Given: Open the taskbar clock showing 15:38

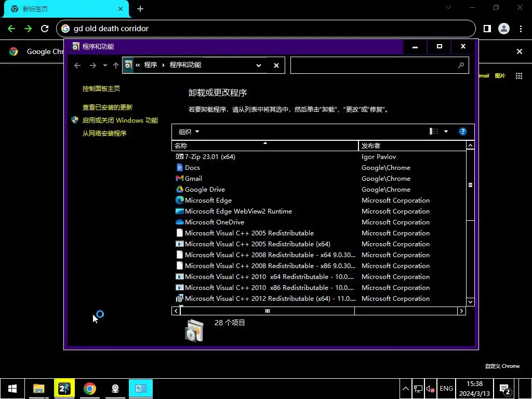Looking at the screenshot, I should 474,389.
